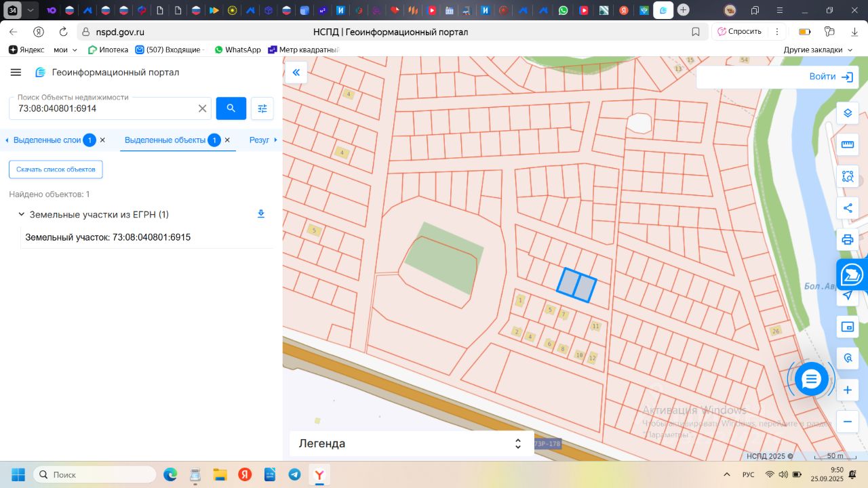Zoom in on the map
This screenshot has width=868, height=488.
(x=847, y=390)
